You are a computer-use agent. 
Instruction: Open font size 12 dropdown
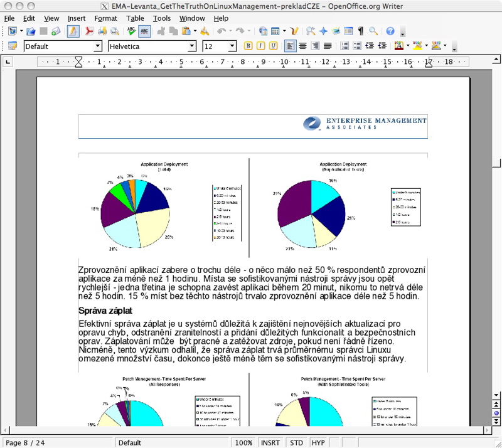[232, 46]
